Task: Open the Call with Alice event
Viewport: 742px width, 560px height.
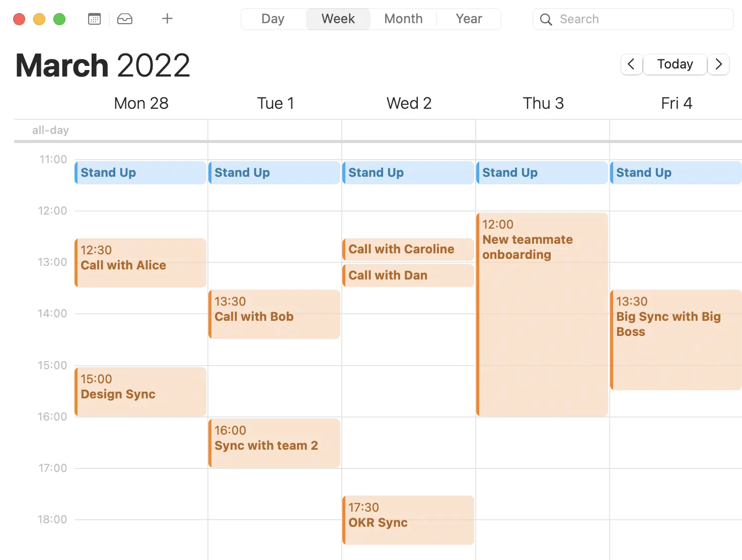Action: tap(140, 262)
